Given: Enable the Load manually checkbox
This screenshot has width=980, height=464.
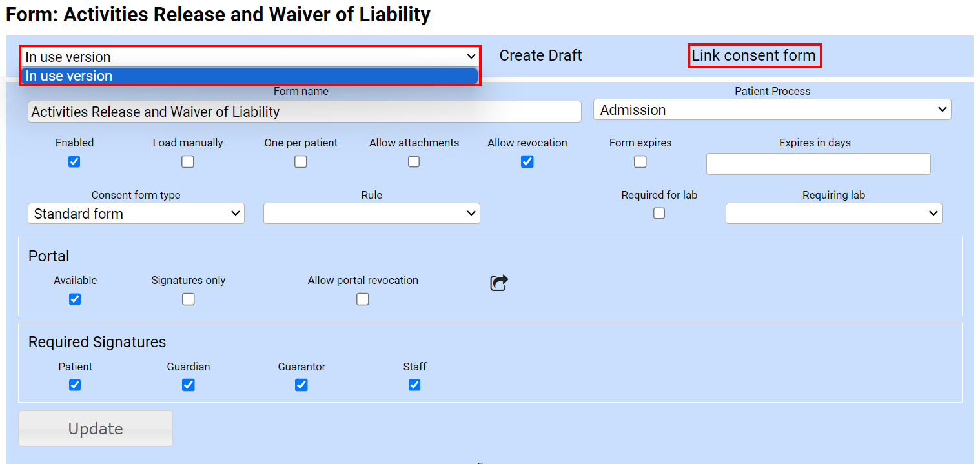Looking at the screenshot, I should [x=188, y=162].
